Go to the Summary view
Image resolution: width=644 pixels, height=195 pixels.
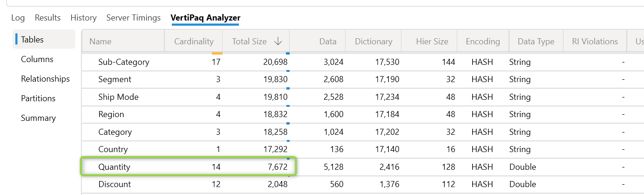click(x=38, y=118)
